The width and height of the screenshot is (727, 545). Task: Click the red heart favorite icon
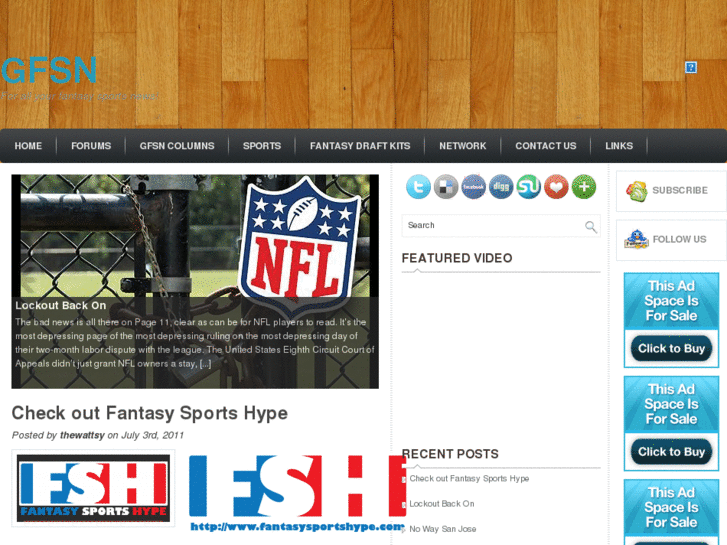(556, 187)
